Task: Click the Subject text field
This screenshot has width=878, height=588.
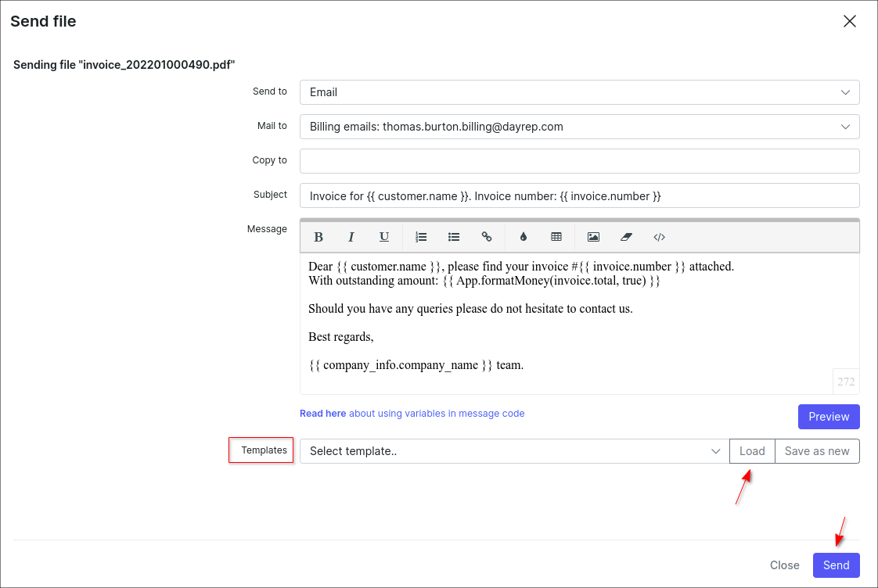Action: pyautogui.click(x=579, y=196)
